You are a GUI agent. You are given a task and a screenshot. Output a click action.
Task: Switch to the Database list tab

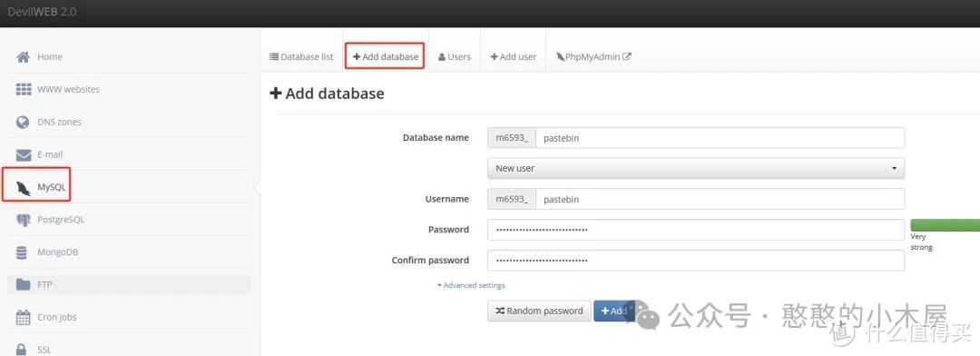301,57
